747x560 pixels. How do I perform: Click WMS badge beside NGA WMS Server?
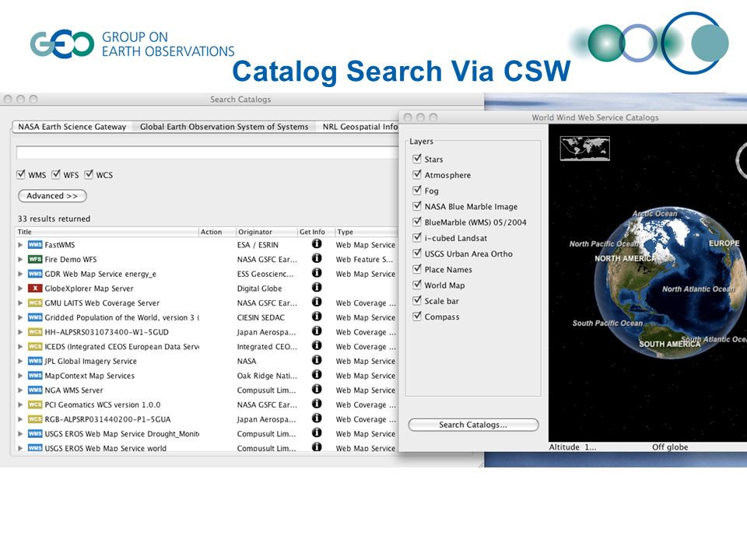tap(35, 390)
